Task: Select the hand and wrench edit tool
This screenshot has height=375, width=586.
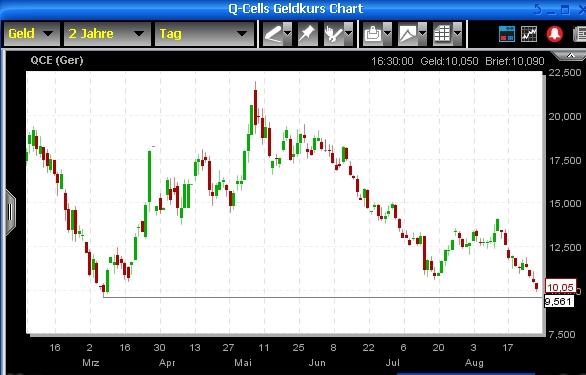Action: click(x=334, y=34)
